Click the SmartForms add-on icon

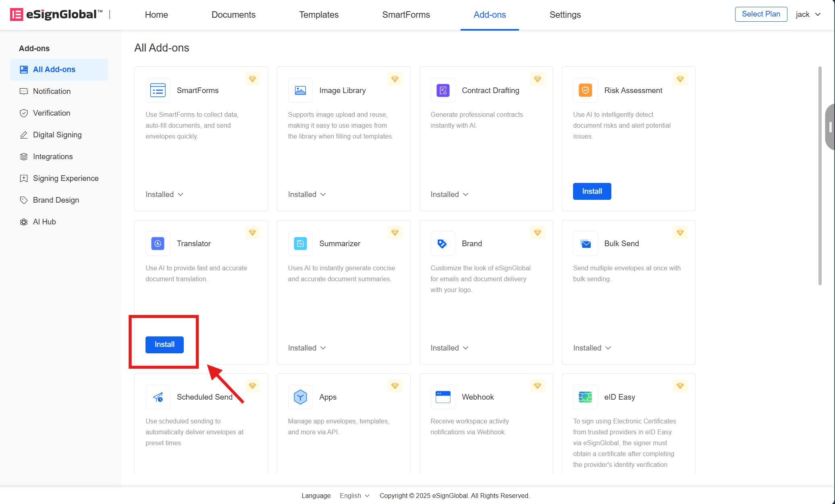pos(158,90)
